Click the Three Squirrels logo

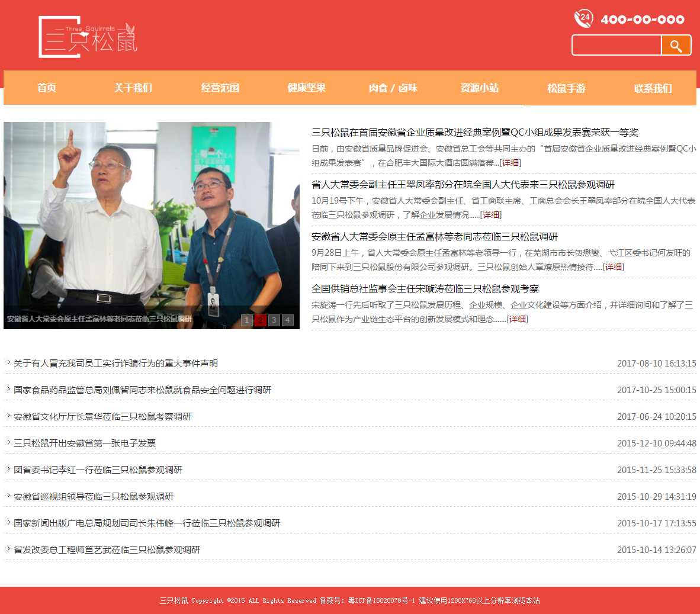[x=88, y=37]
